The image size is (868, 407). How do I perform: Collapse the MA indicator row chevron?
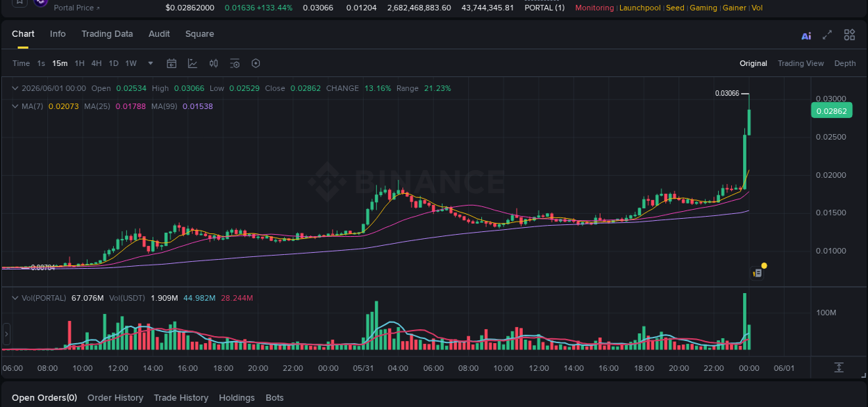click(x=15, y=106)
